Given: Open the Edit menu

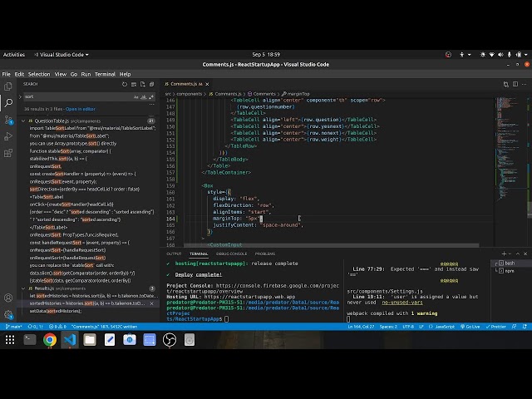Looking at the screenshot, I should pos(19,74).
